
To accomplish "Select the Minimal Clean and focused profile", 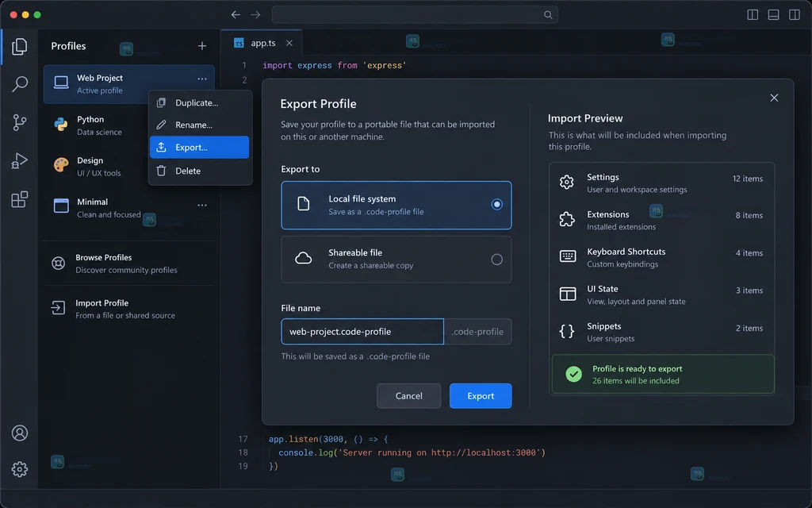I will (x=128, y=207).
